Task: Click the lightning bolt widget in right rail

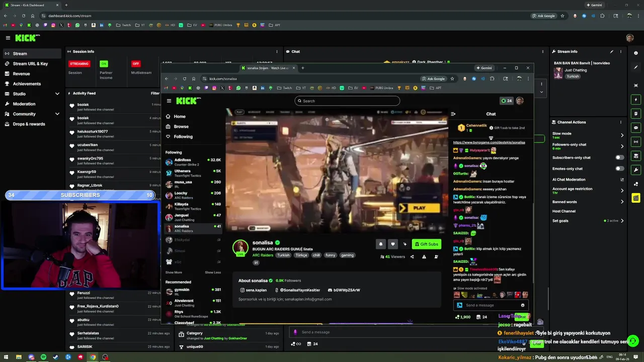Action: [x=636, y=100]
